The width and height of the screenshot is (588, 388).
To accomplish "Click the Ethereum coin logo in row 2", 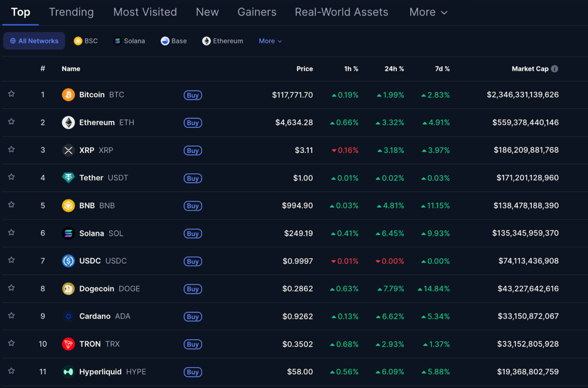I will pos(68,122).
